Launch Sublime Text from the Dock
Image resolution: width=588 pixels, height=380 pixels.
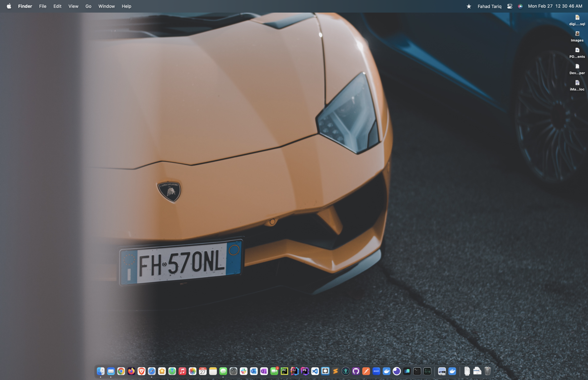tap(335, 371)
